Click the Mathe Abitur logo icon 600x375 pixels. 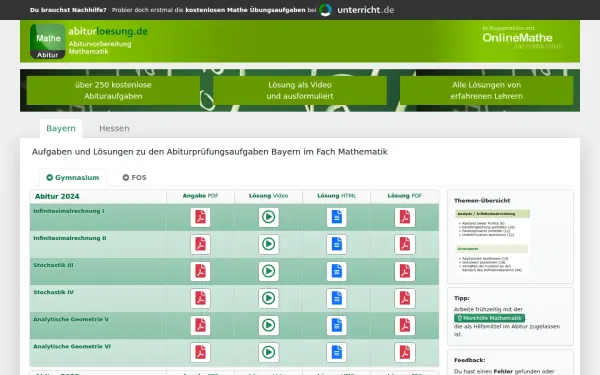coord(47,41)
